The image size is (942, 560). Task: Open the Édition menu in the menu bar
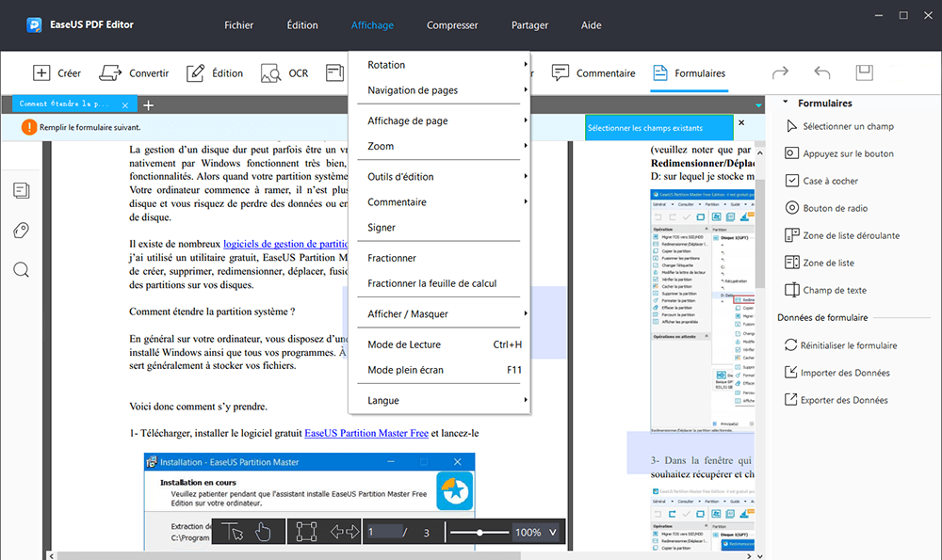302,25
